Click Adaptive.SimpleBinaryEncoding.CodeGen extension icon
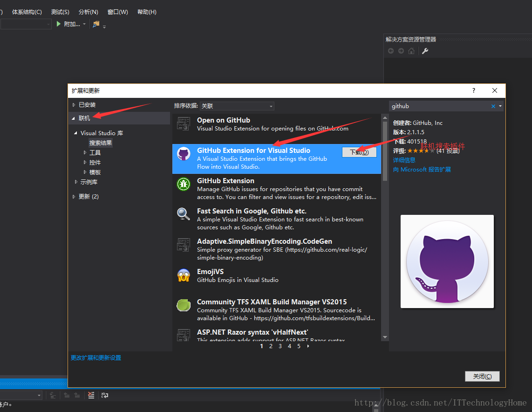 (184, 245)
